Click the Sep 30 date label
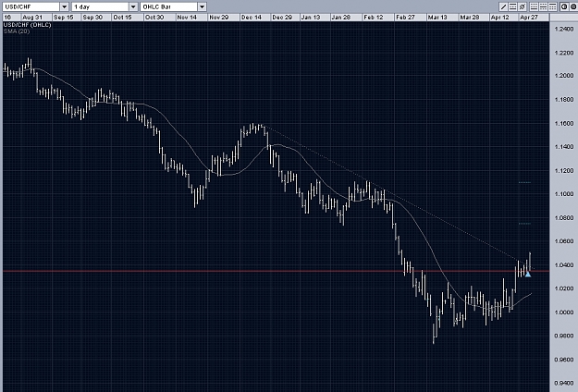The height and width of the screenshot is (392, 578). [92, 18]
